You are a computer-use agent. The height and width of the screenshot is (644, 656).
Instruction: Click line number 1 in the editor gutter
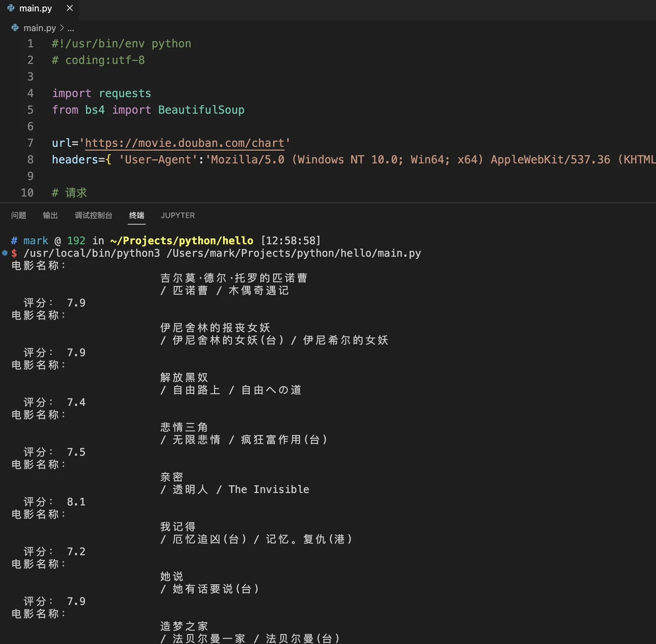click(30, 44)
